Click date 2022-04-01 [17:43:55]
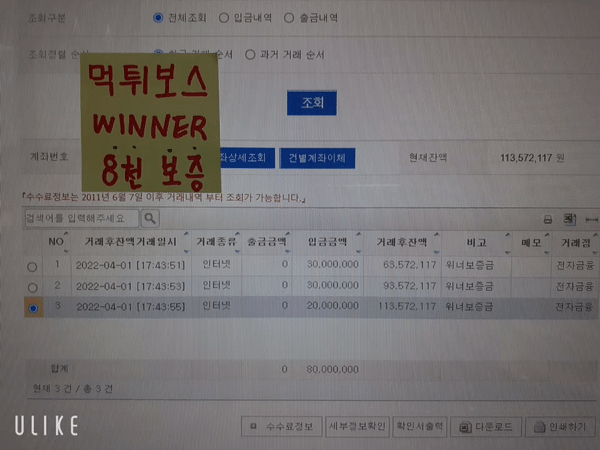The image size is (600, 450). [130, 307]
